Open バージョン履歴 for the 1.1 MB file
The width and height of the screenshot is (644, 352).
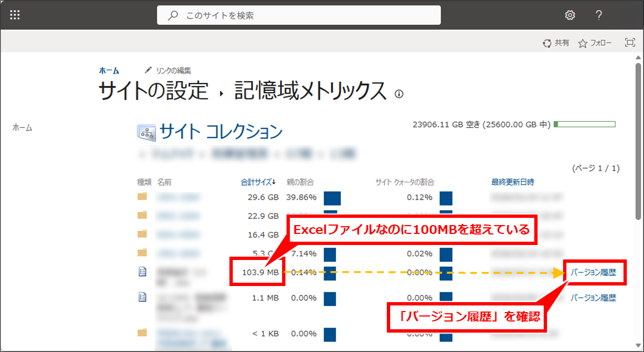click(593, 298)
